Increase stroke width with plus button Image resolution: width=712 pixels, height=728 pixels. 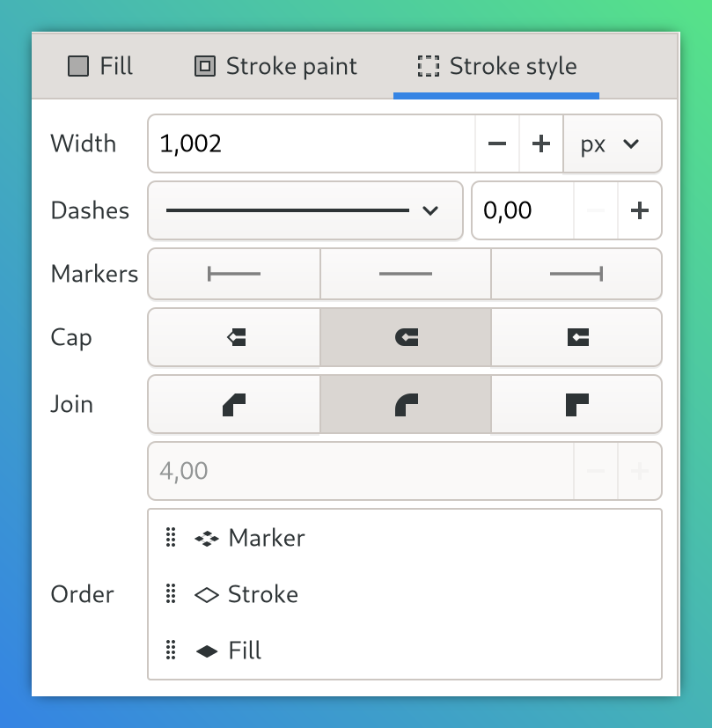pyautogui.click(x=540, y=143)
